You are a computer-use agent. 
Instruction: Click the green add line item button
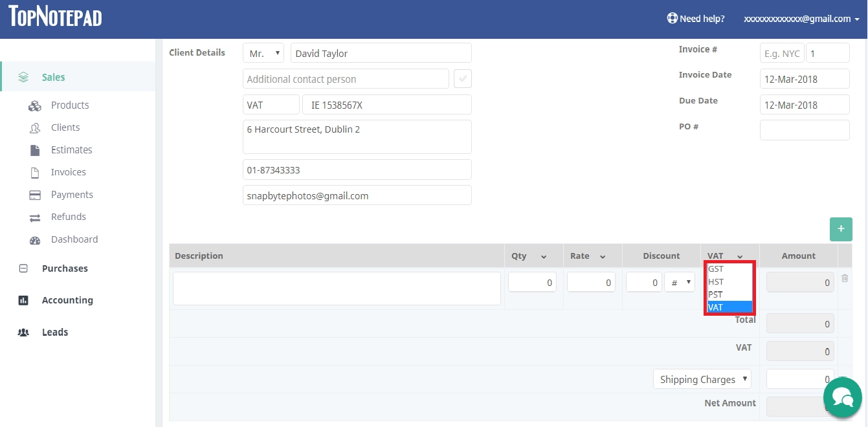point(841,229)
